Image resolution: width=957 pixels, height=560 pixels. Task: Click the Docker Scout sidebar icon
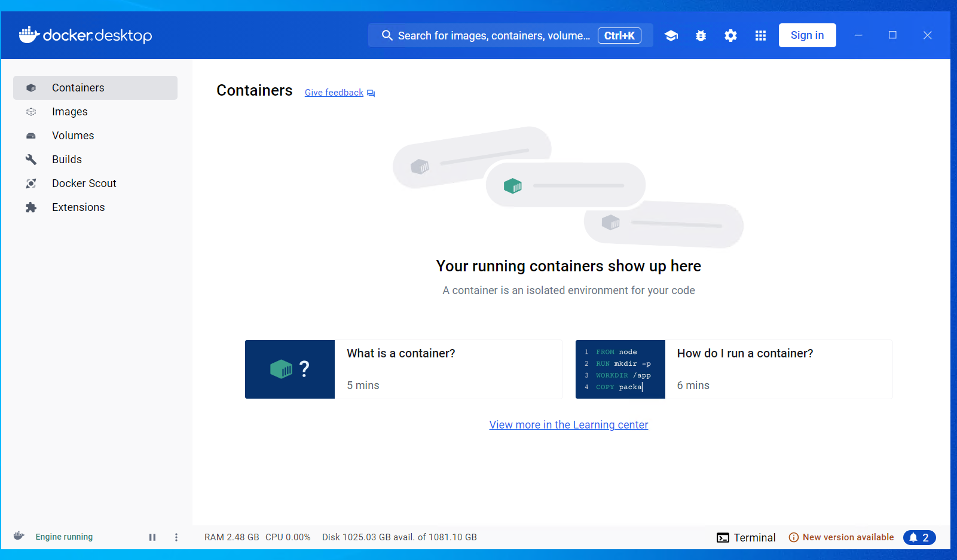(x=31, y=183)
